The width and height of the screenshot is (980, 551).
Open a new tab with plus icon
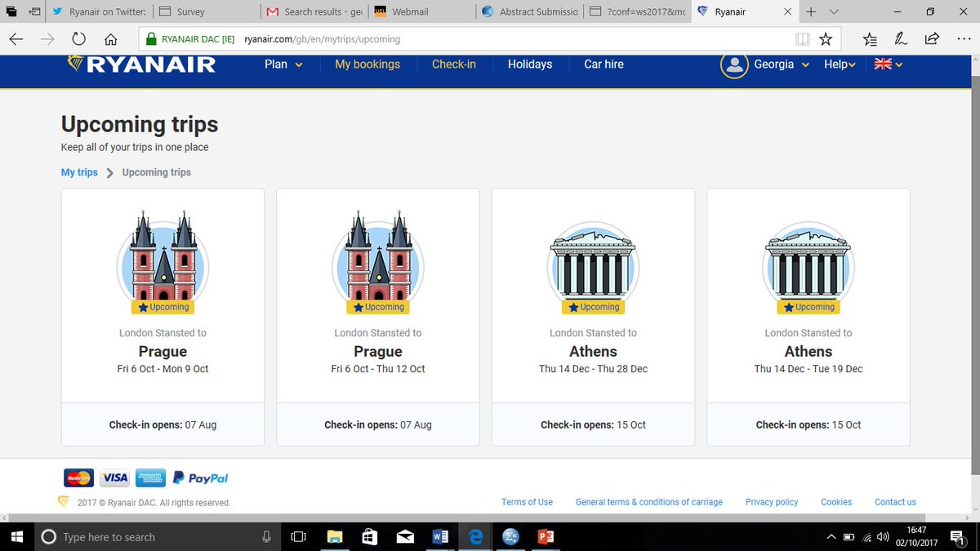[811, 12]
